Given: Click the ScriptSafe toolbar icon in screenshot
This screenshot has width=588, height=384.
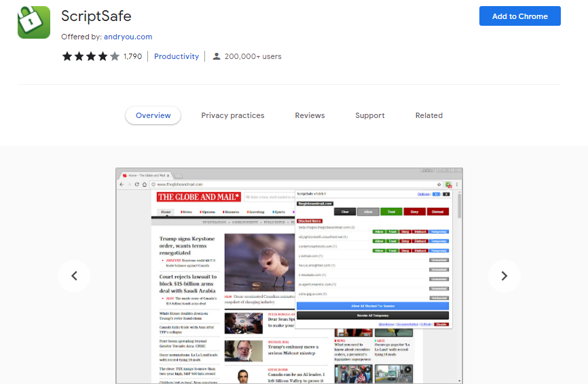Looking at the screenshot, I should [448, 185].
